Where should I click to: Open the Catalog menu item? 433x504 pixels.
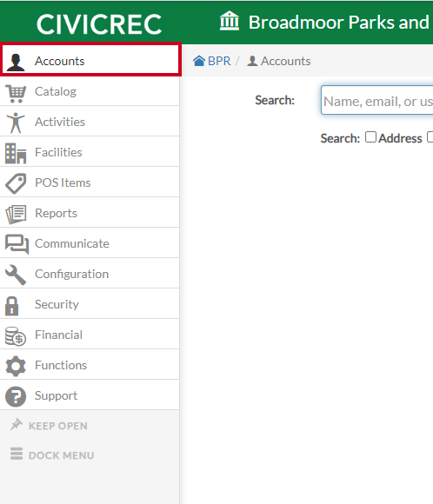tap(90, 91)
